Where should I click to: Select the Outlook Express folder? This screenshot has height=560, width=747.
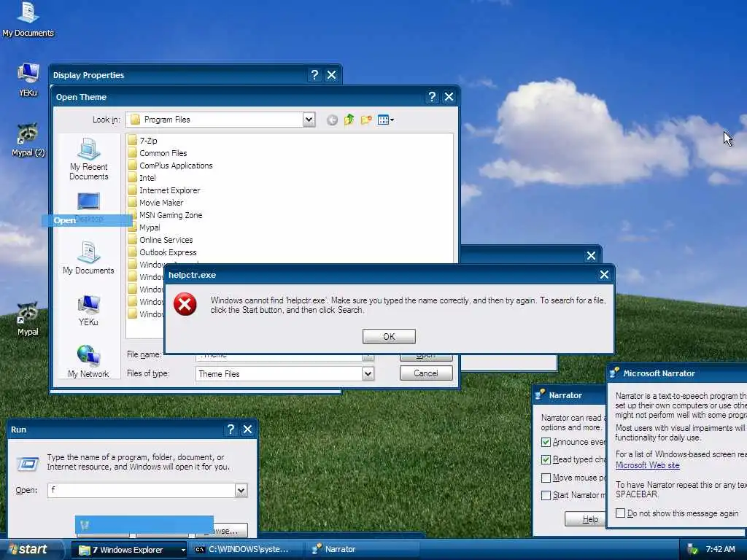162,252
